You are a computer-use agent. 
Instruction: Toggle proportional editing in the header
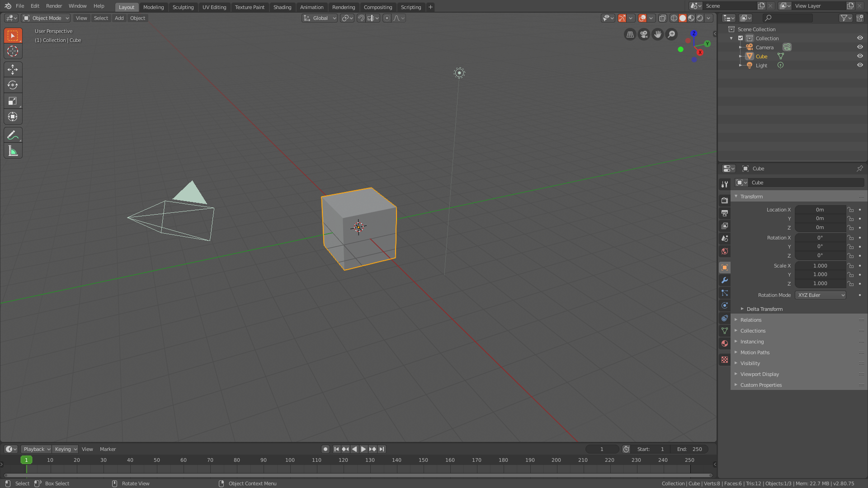coord(387,18)
